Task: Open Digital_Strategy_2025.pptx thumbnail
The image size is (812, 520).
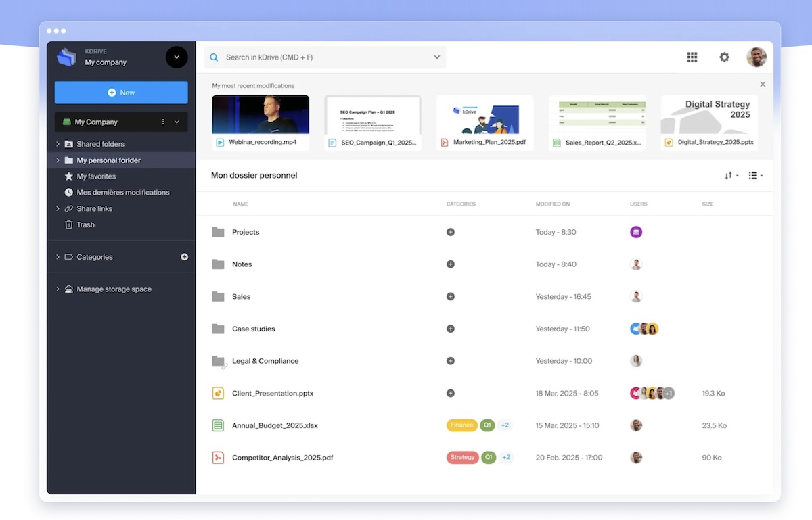Action: coord(709,114)
